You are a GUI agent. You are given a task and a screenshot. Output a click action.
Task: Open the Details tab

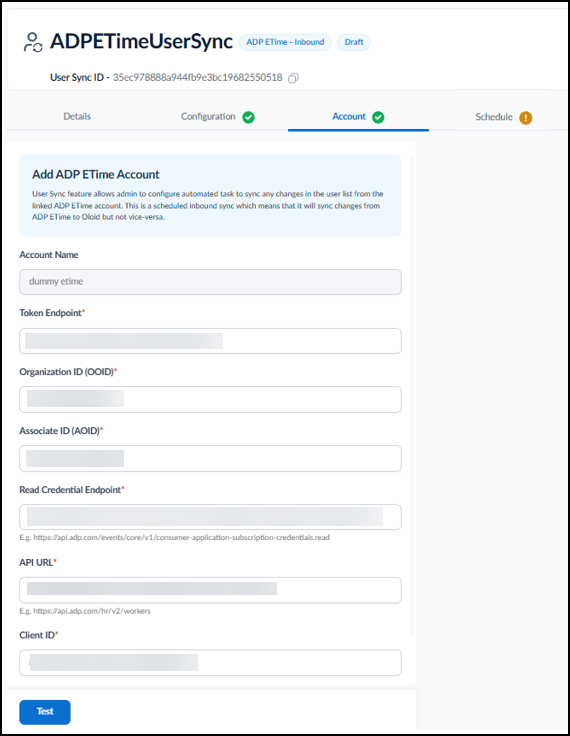(77, 116)
